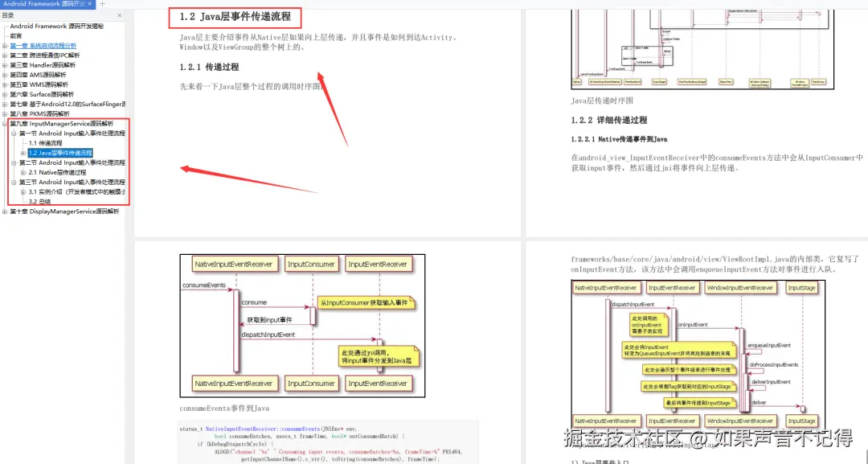
Task: Collapse the 第一节 Android Input section
Action: 14,133
